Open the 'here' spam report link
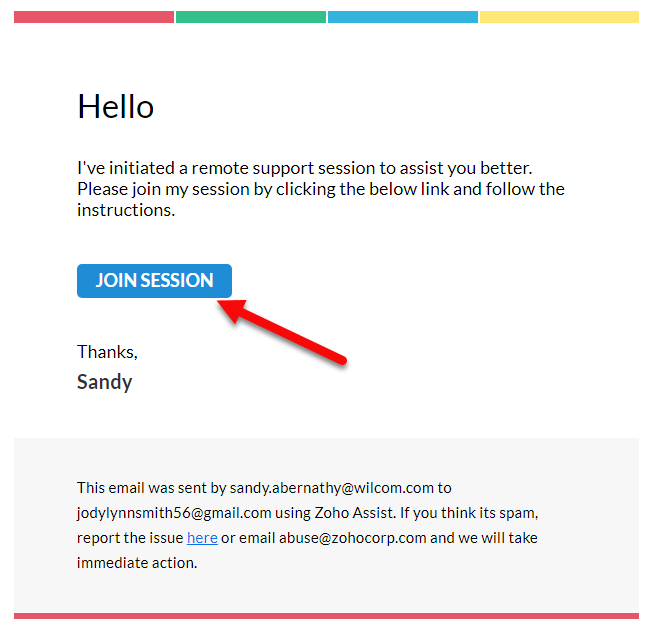Image resolution: width=655 pixels, height=627 pixels. [x=202, y=538]
